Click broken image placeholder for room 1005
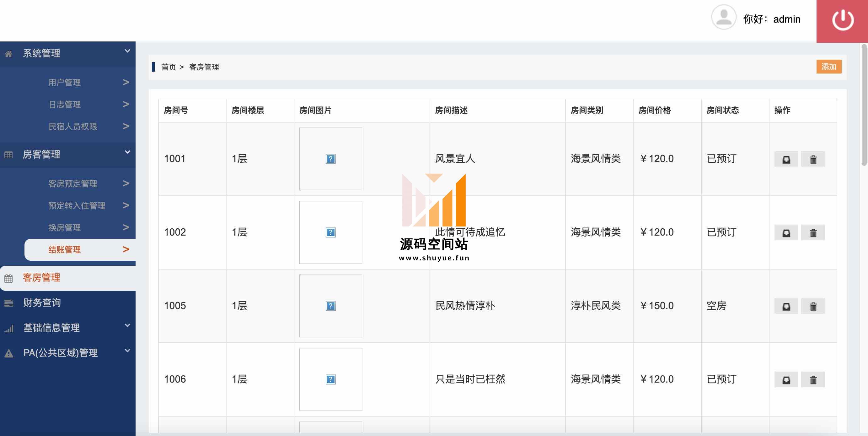Viewport: 868px width, 436px height. [x=330, y=306]
